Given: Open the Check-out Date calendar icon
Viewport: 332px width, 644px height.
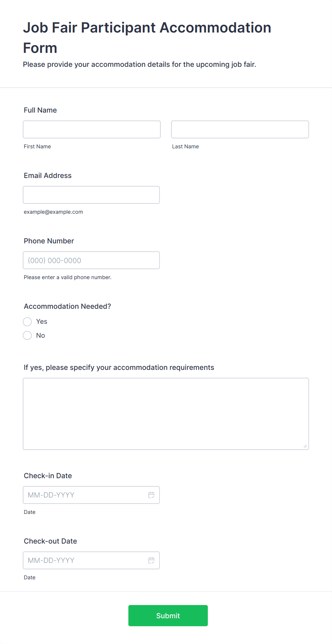Looking at the screenshot, I should (x=151, y=560).
